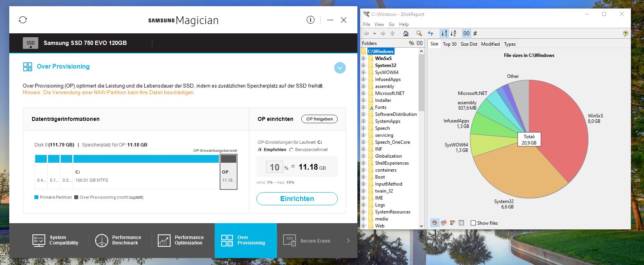This screenshot has height=265, width=644.
Task: Click the Over Provisioning section header icon
Action: 27,67
